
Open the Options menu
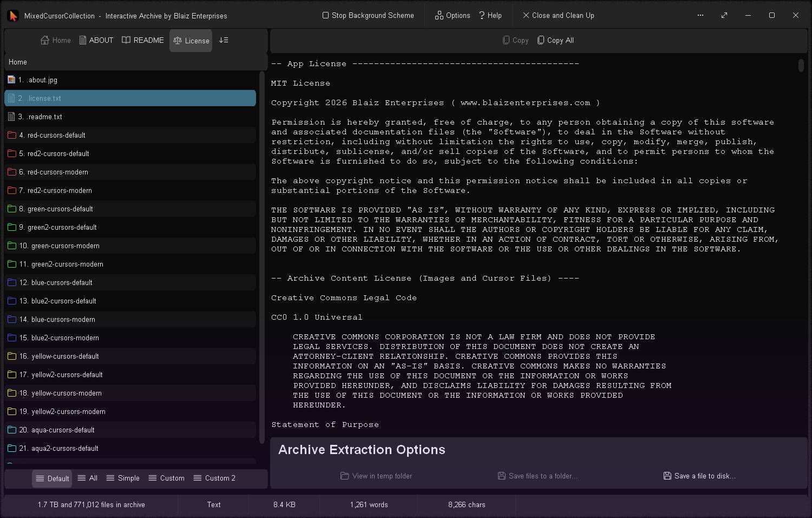[x=453, y=15]
